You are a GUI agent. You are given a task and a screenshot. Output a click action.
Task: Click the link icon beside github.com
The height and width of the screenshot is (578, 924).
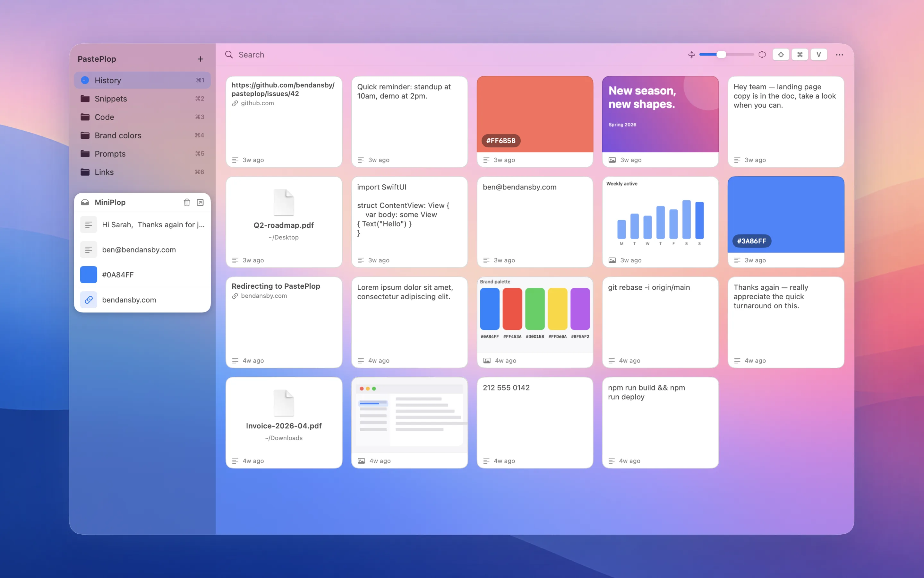[x=235, y=103]
